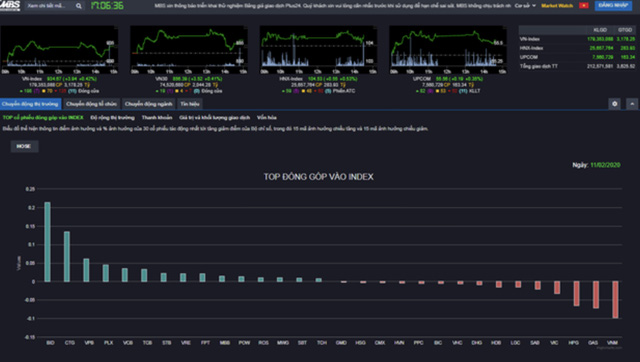This screenshot has height=362, width=640.
Task: Collapse panel with the up-arrow icon
Action: point(632,104)
